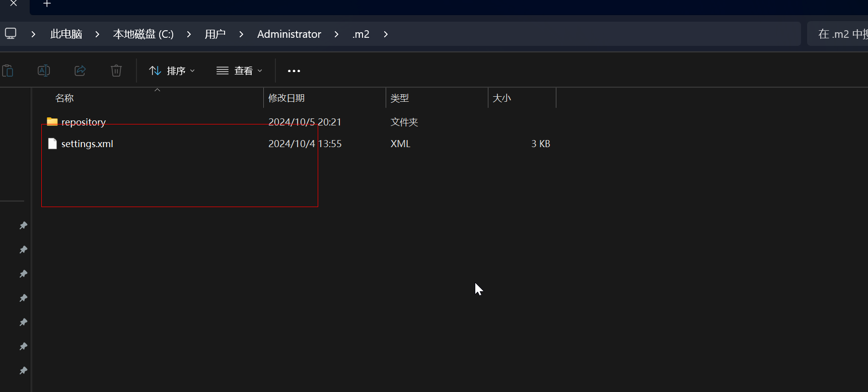Select the settings.xml file
The width and height of the screenshot is (868, 392).
click(87, 144)
